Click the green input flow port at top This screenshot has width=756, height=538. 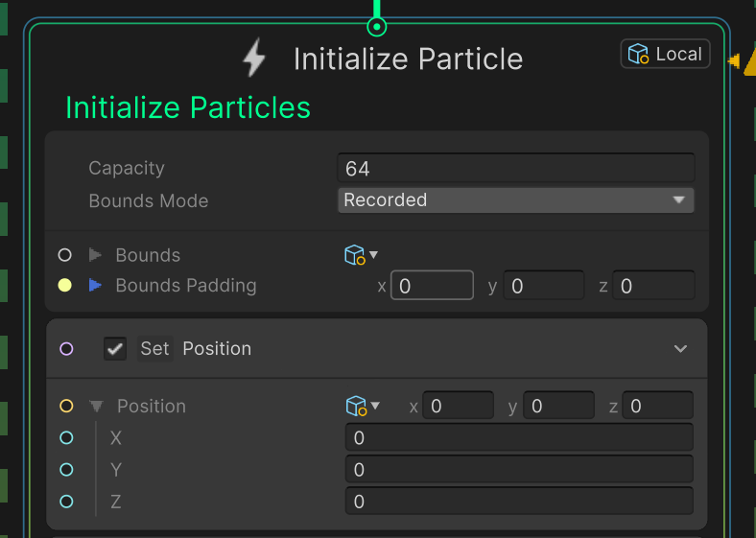(x=376, y=27)
